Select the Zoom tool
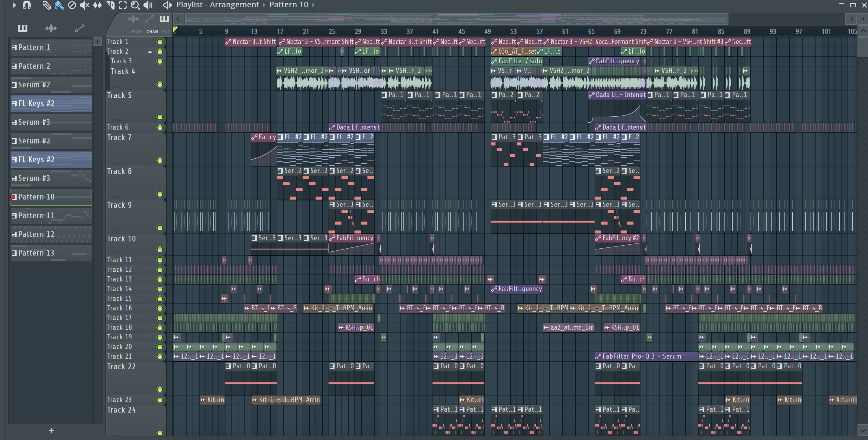 tap(135, 5)
